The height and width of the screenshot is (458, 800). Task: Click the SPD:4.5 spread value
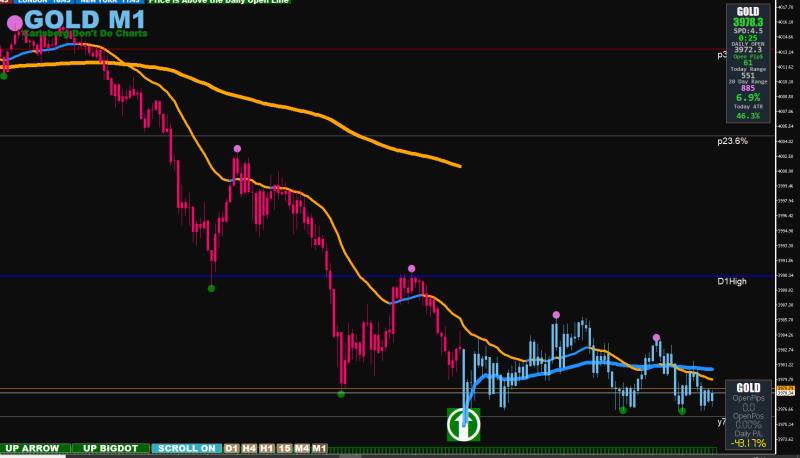tap(748, 31)
